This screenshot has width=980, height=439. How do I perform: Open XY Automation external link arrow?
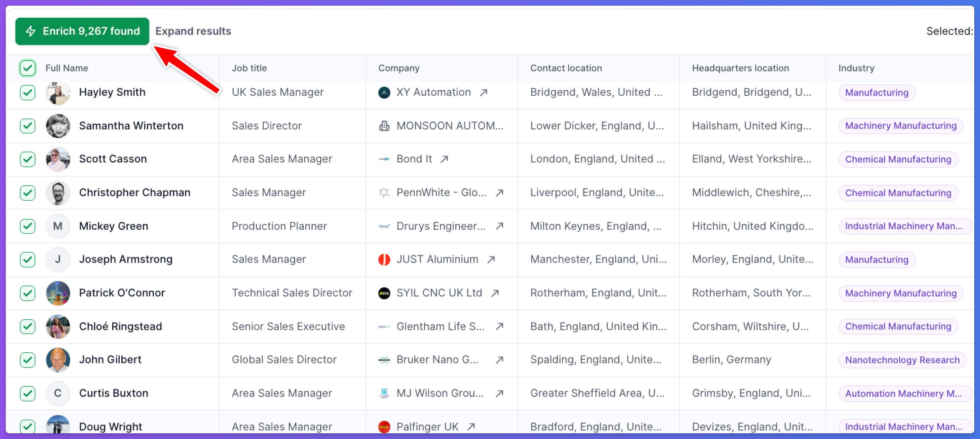(x=483, y=93)
